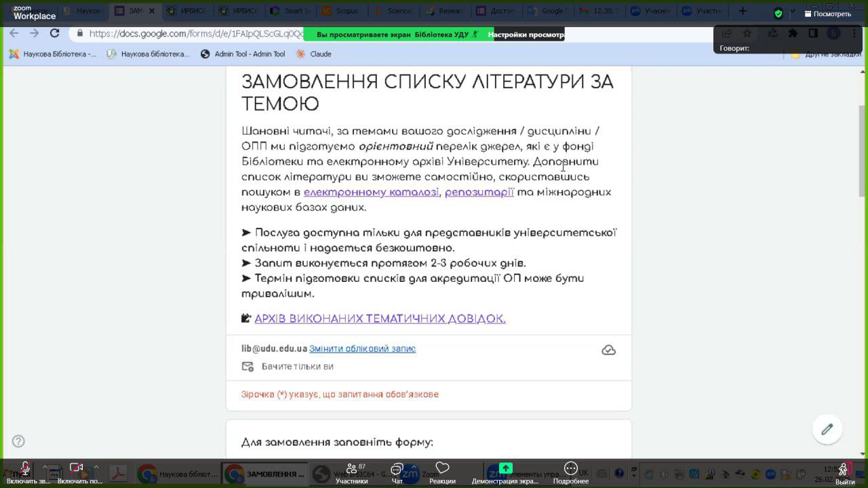
Task: Open АРХІВ ВИКОНАНИХ ТЕМАТИЧНИХ ДОВІДОК link
Action: (x=380, y=318)
